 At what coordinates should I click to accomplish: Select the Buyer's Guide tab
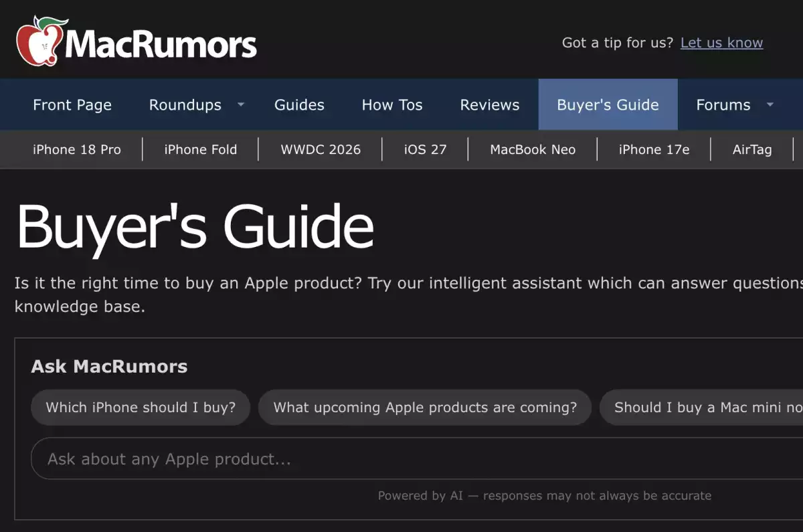pyautogui.click(x=608, y=104)
